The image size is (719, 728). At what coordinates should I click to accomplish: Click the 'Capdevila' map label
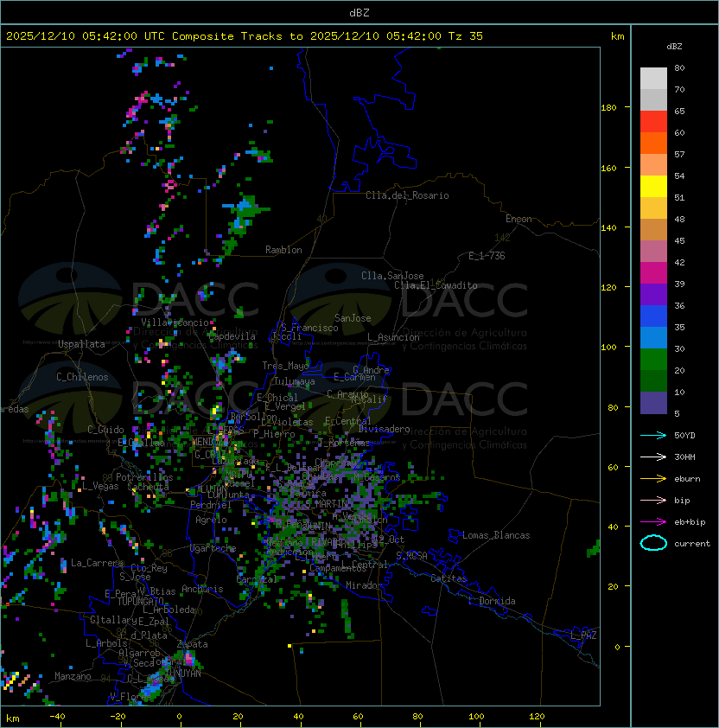pos(232,336)
